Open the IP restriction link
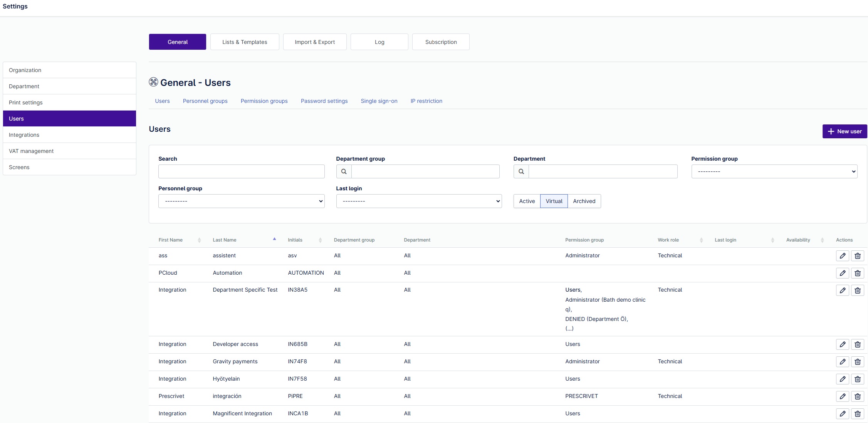 pos(426,101)
